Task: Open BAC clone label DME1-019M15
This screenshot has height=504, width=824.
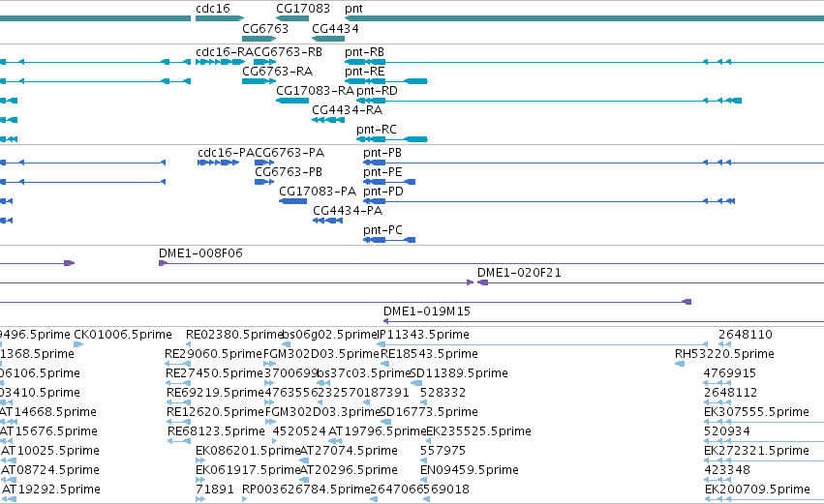Action: (427, 311)
